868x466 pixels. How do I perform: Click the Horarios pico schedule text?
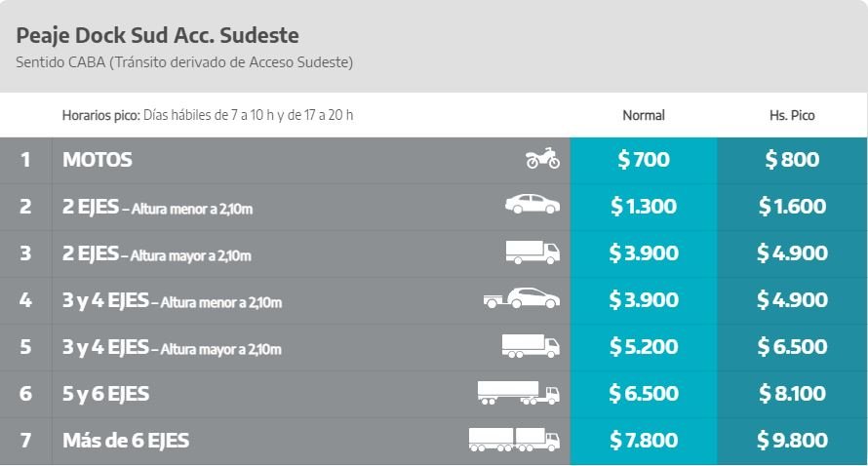click(x=208, y=115)
